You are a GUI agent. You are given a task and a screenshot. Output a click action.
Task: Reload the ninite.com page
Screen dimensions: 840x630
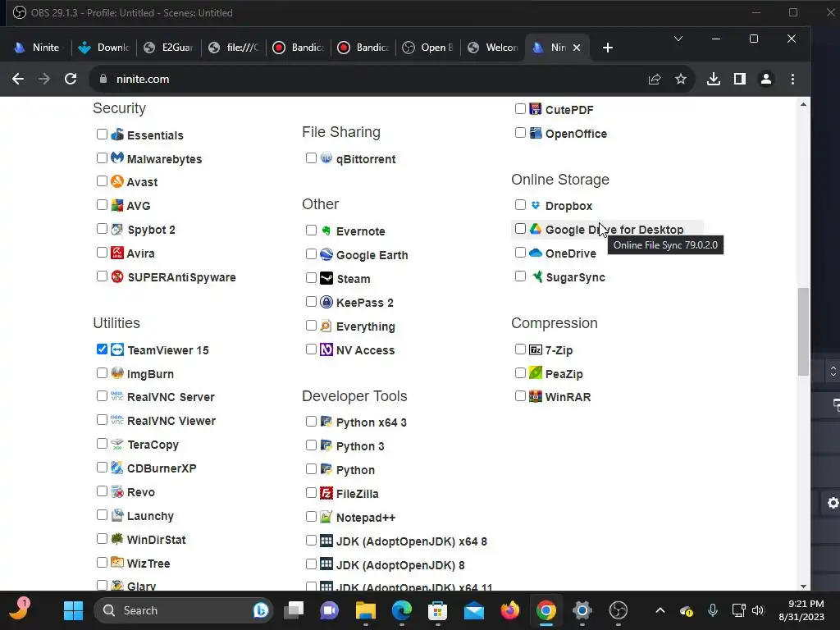[x=71, y=79]
